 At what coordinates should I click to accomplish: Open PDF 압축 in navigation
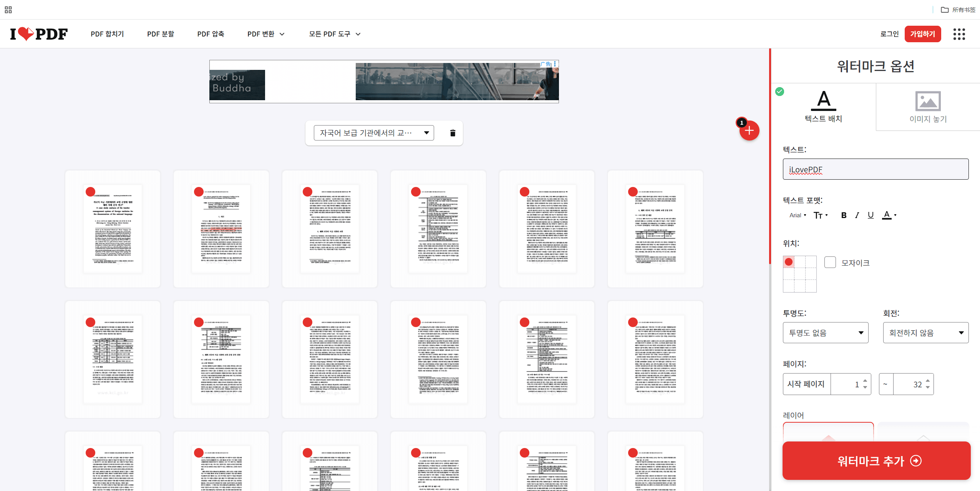(x=211, y=34)
